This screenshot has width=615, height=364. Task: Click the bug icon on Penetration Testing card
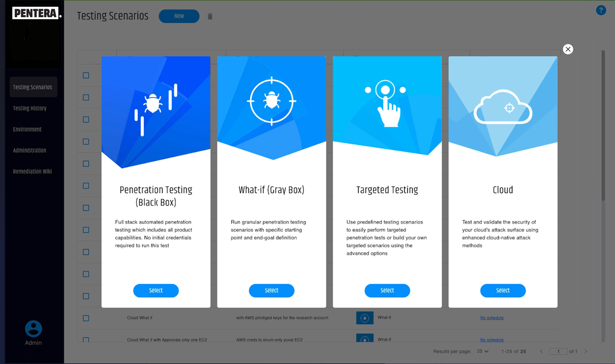click(153, 103)
